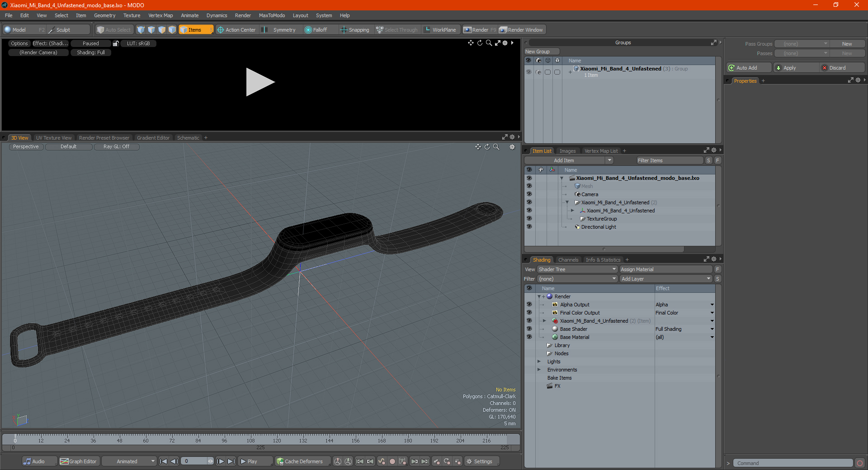Hide the TextureGroup item
The width and height of the screenshot is (868, 470).
pos(529,219)
